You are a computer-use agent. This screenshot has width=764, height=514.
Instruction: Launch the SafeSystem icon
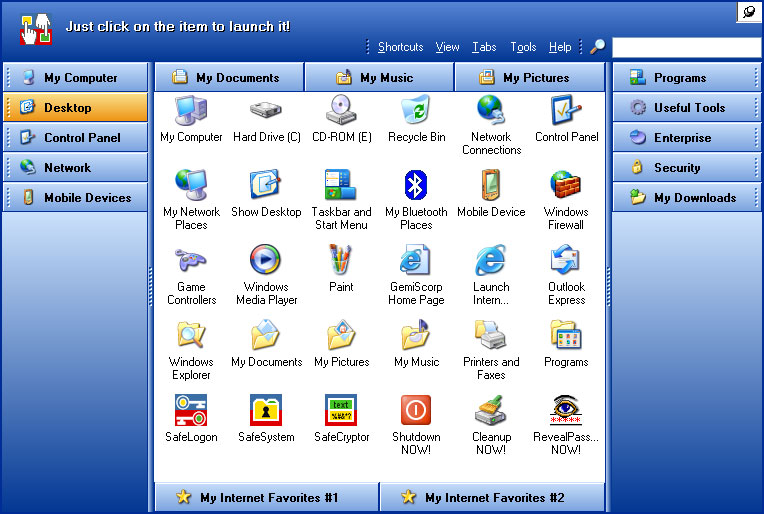point(266,410)
